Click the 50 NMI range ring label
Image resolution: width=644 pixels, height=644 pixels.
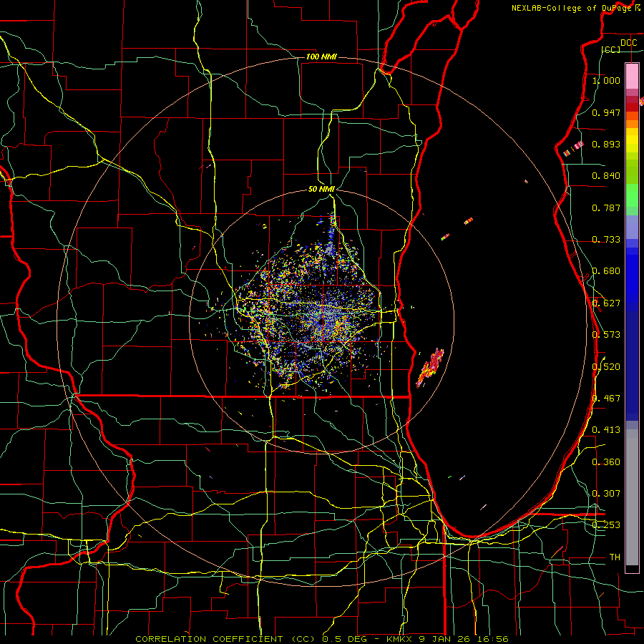point(321,189)
